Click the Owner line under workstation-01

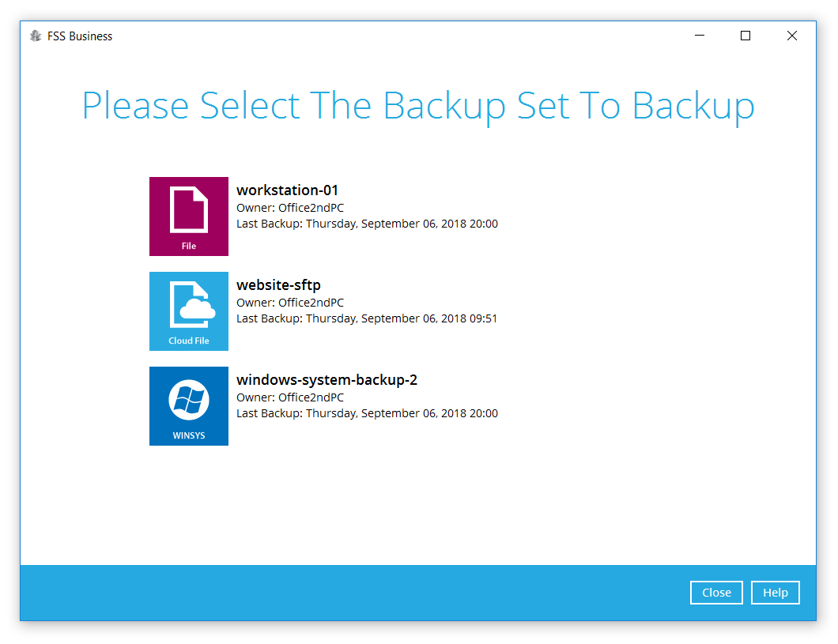pos(290,208)
